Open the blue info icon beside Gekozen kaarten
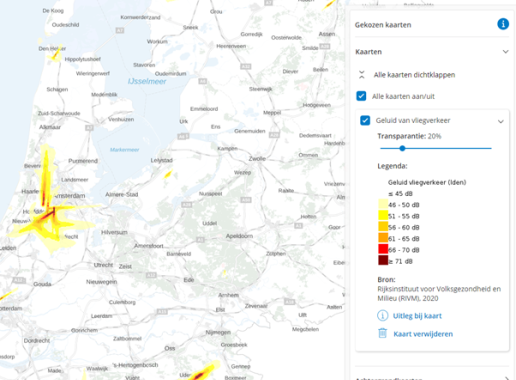Screen dimensions: 516x380 503,24
